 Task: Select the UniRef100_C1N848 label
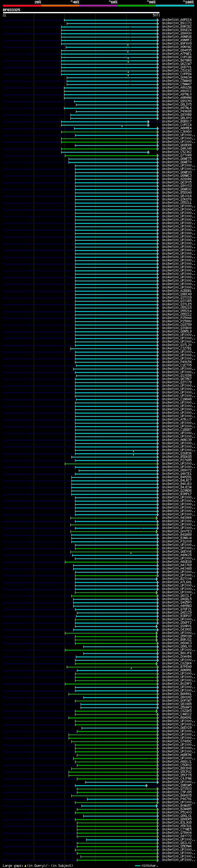point(177,399)
